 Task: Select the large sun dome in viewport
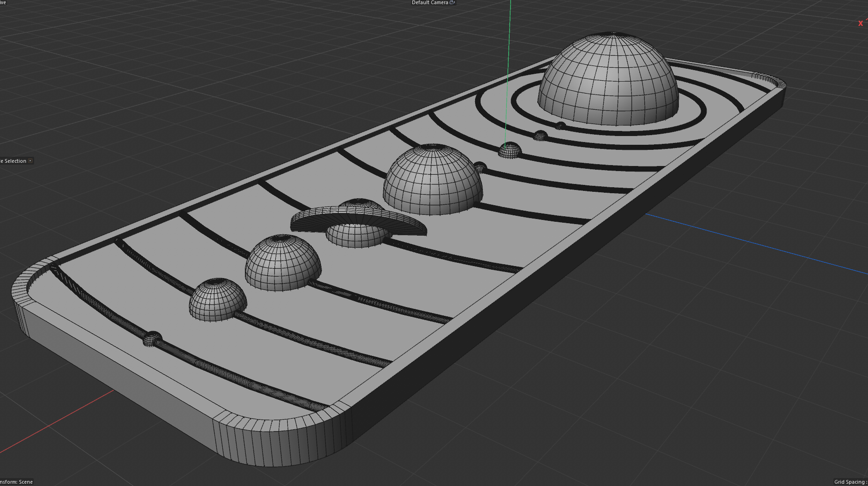[608, 79]
